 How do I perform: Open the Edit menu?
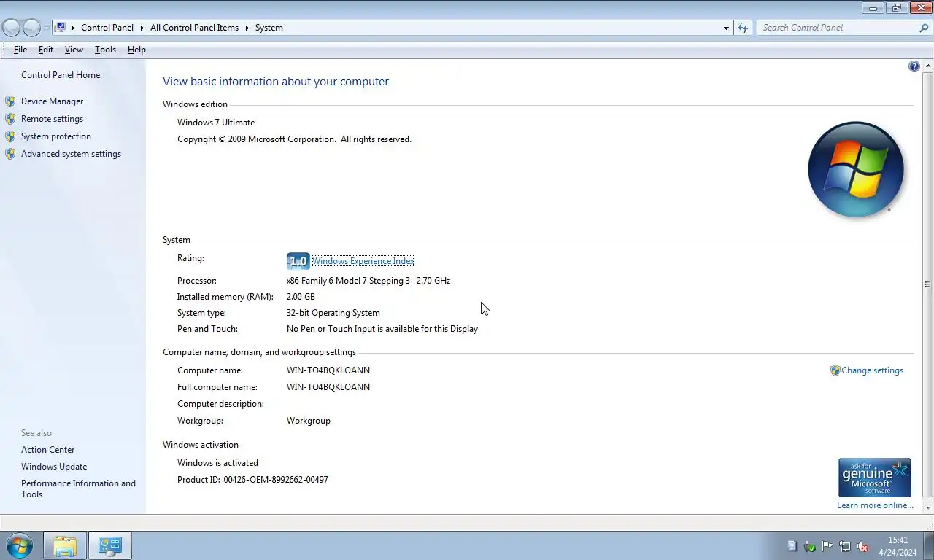[46, 50]
